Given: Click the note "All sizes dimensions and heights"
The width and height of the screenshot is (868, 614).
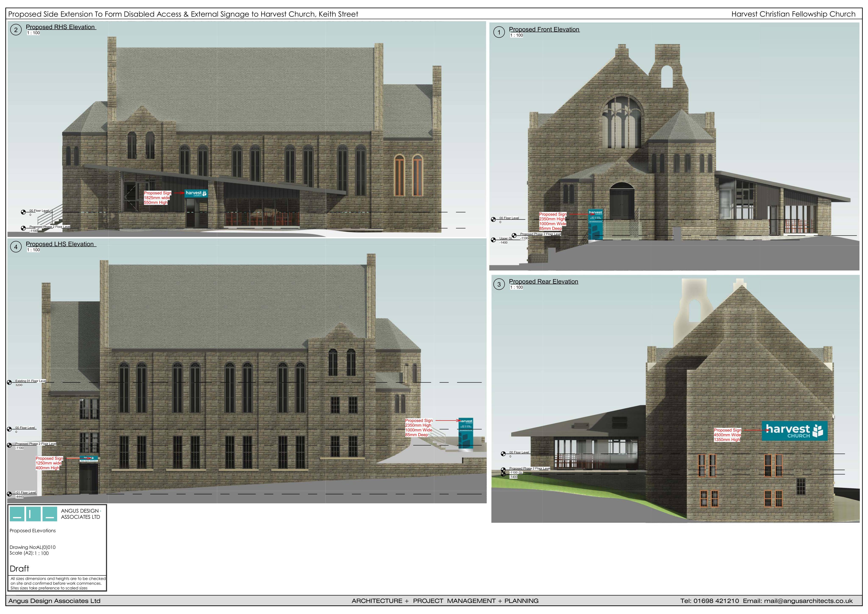Looking at the screenshot, I should coord(58,583).
